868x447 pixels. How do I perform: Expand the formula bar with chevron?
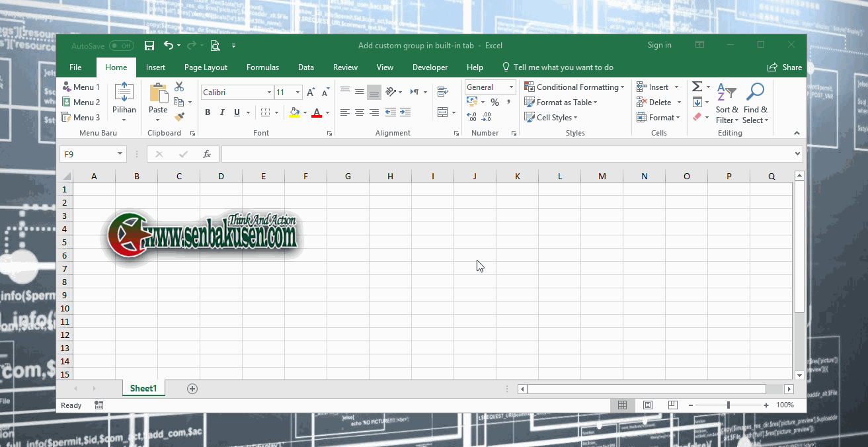pos(797,154)
